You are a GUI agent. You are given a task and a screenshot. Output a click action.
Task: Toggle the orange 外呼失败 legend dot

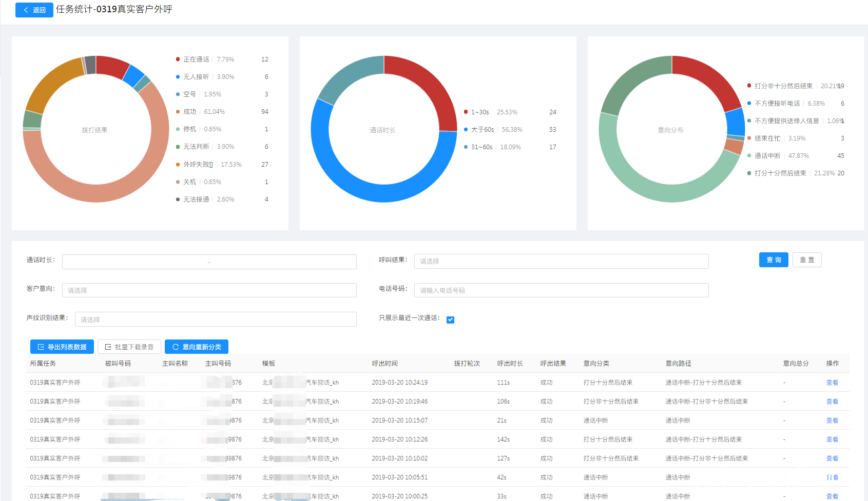click(x=178, y=165)
